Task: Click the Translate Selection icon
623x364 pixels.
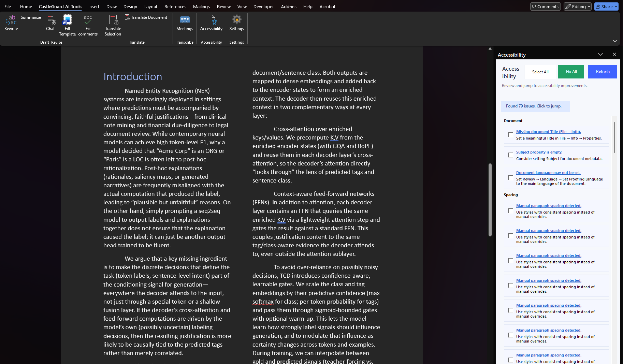Action: pyautogui.click(x=113, y=20)
